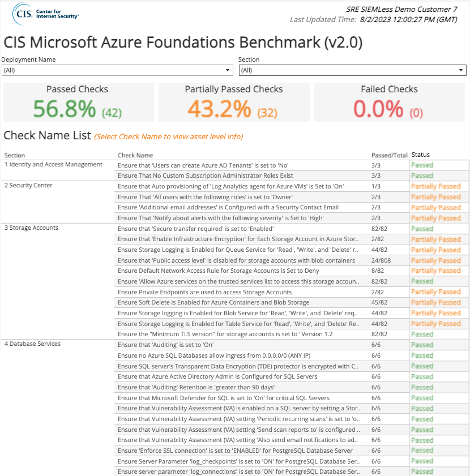Click the Status column header
Image resolution: width=470 pixels, height=476 pixels.
click(x=421, y=155)
